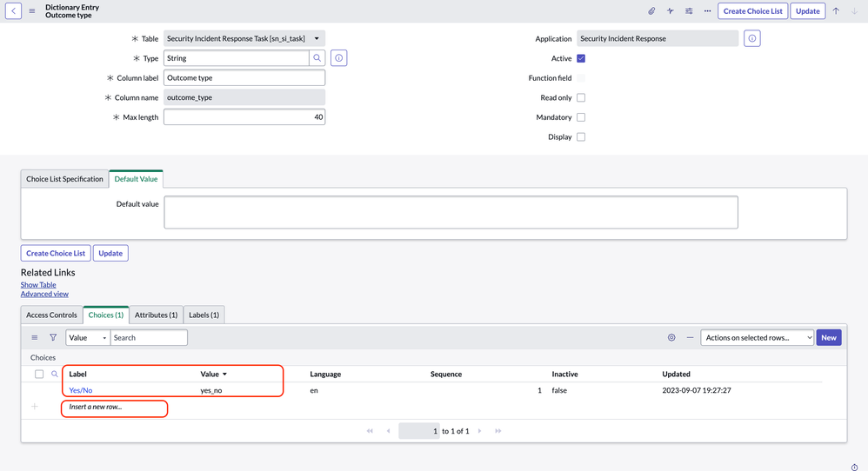Viewport: 868px width, 471px height.
Task: Enable the Display checkbox
Action: 581,137
